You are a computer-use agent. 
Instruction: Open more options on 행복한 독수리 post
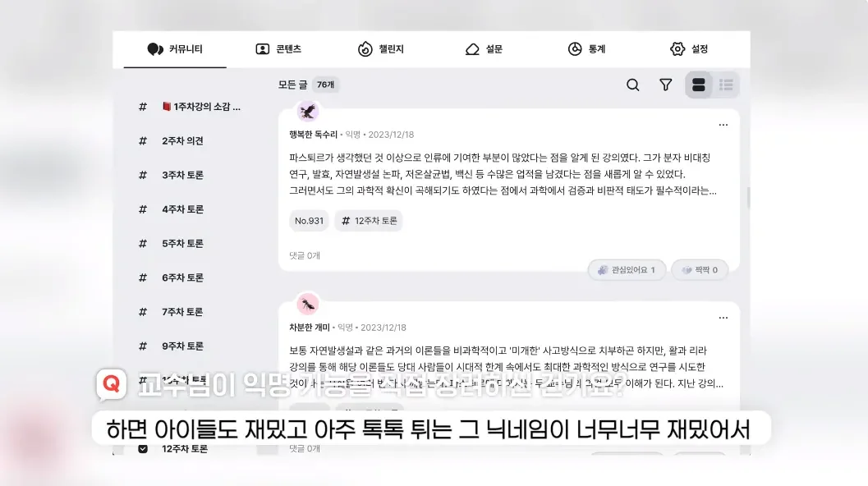click(x=723, y=125)
